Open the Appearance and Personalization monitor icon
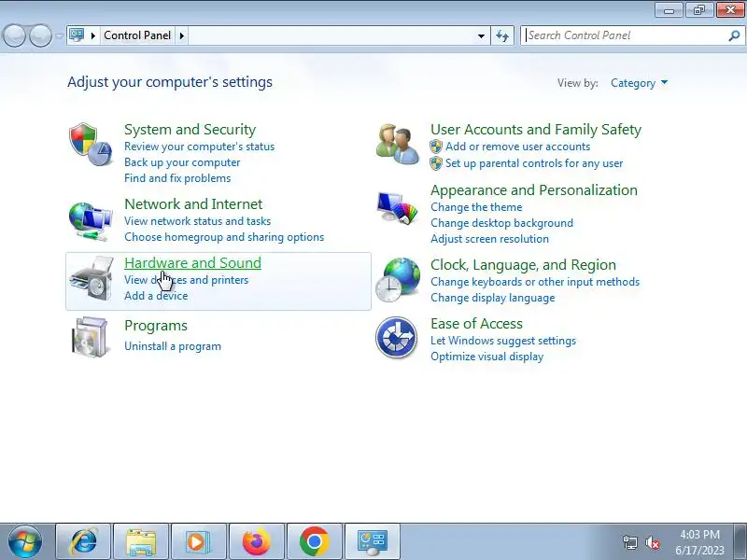 coord(398,207)
